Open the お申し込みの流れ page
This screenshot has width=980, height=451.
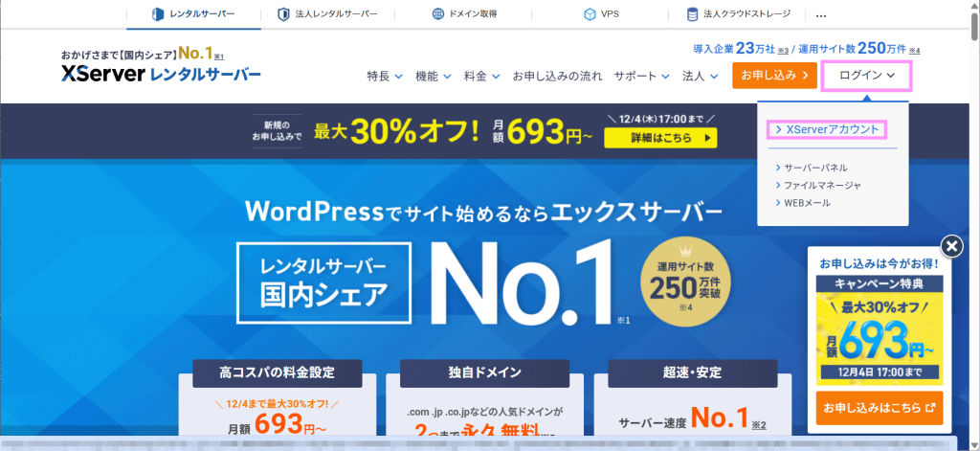tap(557, 76)
